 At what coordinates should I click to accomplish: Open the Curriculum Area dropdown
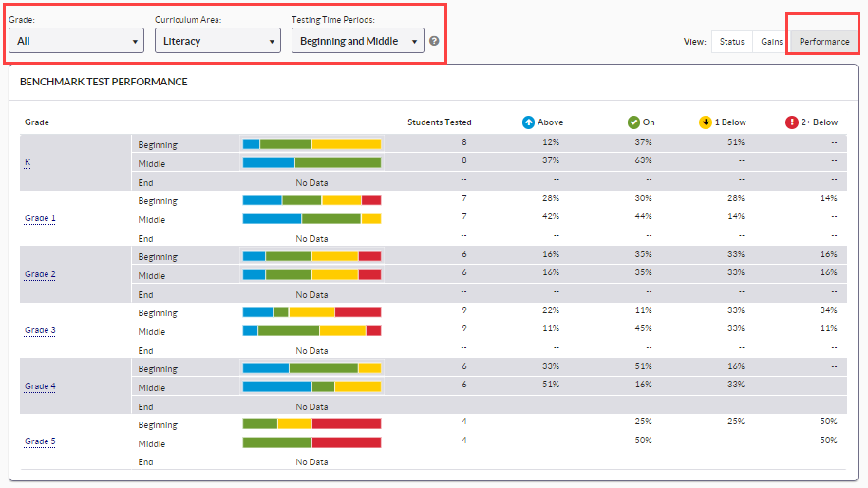[217, 41]
